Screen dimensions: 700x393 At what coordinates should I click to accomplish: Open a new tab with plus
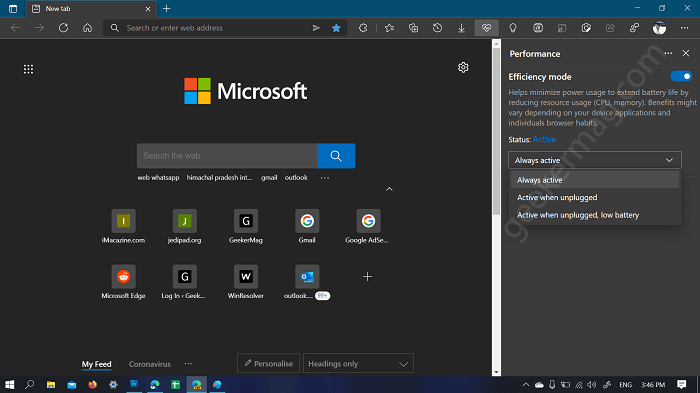[x=167, y=8]
